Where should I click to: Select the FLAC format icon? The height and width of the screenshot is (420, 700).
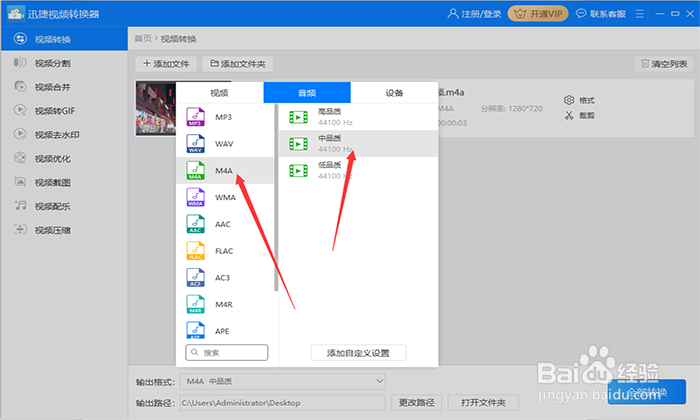click(x=196, y=251)
